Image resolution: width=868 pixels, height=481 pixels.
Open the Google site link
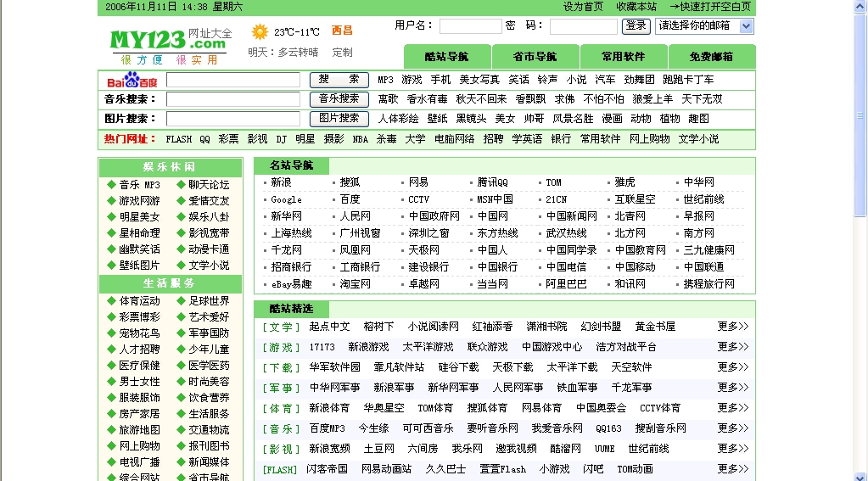(286, 199)
